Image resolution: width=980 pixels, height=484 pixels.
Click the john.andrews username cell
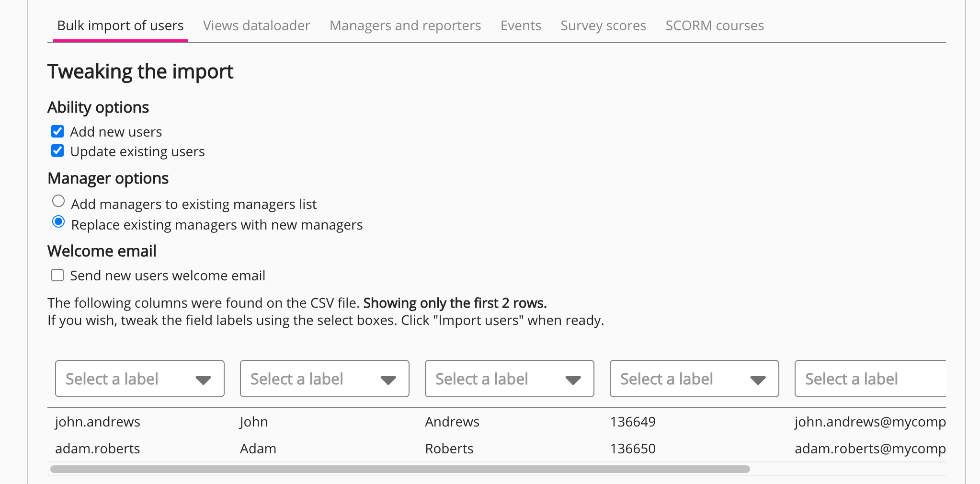[98, 422]
